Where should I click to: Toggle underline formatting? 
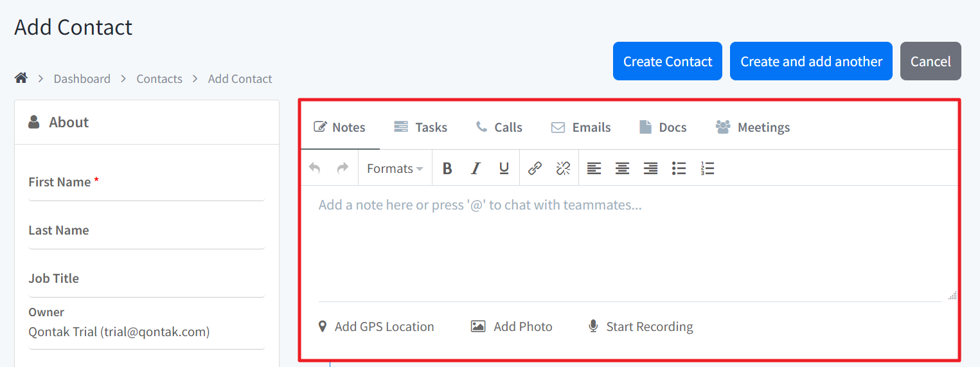(504, 168)
